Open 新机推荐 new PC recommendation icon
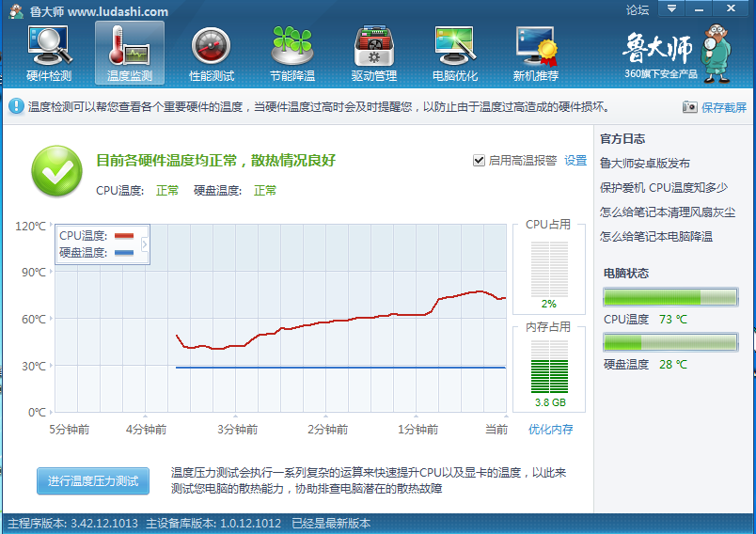Image resolution: width=756 pixels, height=534 pixels. (x=535, y=45)
